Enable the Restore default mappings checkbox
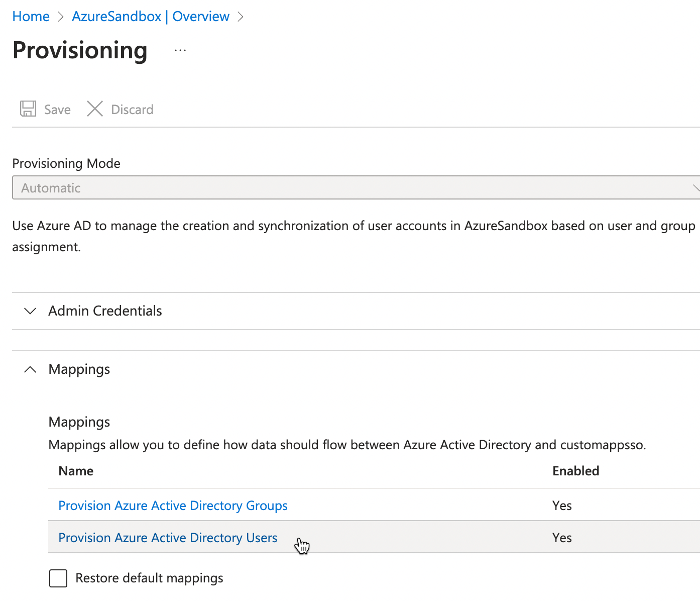This screenshot has height=601, width=700. tap(58, 578)
